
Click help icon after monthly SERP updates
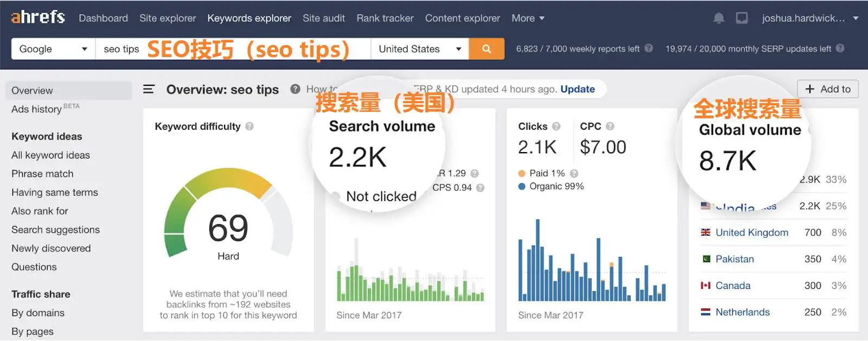click(840, 48)
